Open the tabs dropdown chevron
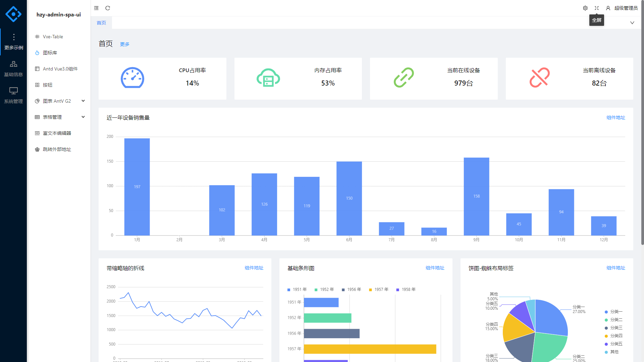Screen dimensions: 644x362 (632, 23)
